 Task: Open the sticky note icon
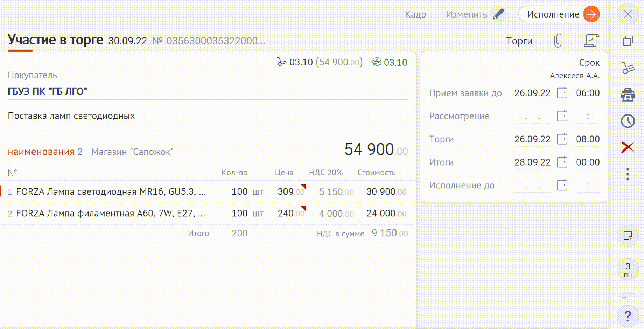(x=628, y=236)
